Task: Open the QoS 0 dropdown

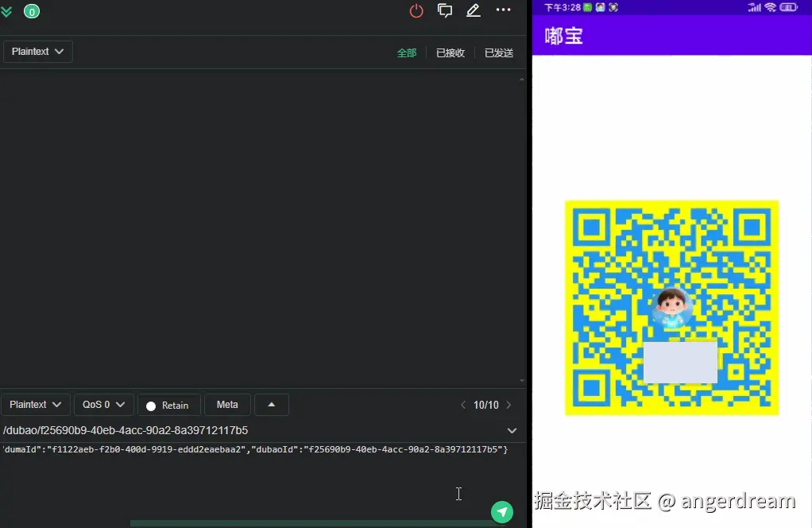Action: click(x=103, y=405)
